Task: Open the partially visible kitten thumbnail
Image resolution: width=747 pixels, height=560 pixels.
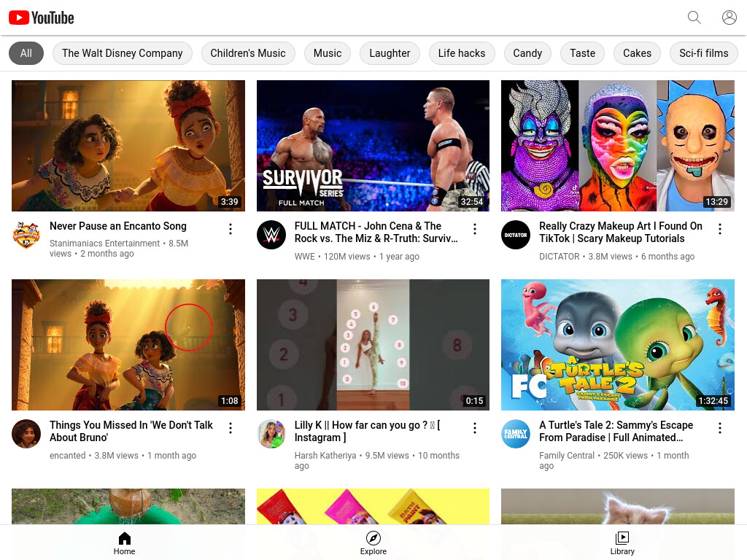Action: 618,507
